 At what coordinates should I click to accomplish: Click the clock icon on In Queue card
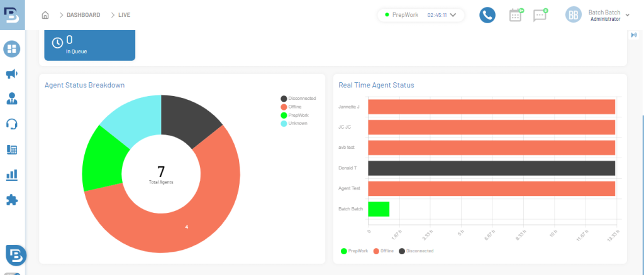point(57,43)
